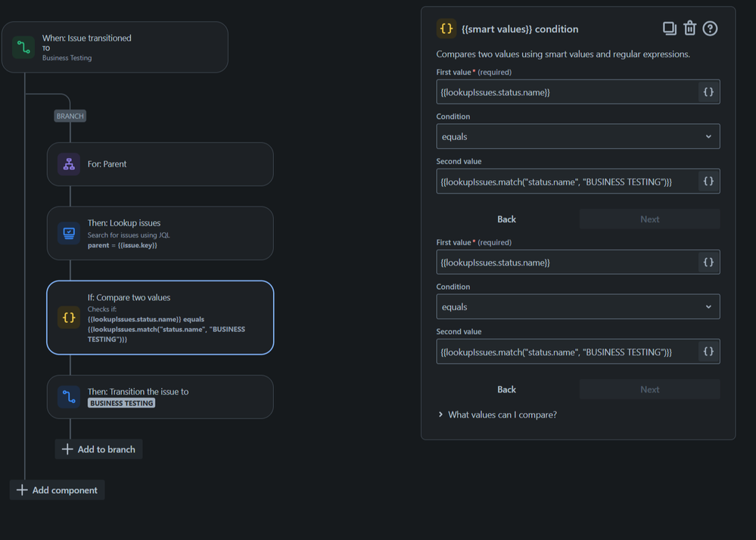The width and height of the screenshot is (756, 540).
Task: Click the Transition the issue action icon
Action: [x=69, y=397]
